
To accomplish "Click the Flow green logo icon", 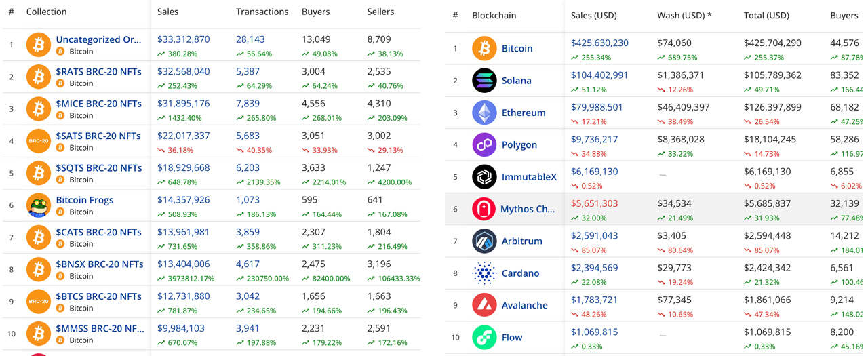I will tap(484, 337).
